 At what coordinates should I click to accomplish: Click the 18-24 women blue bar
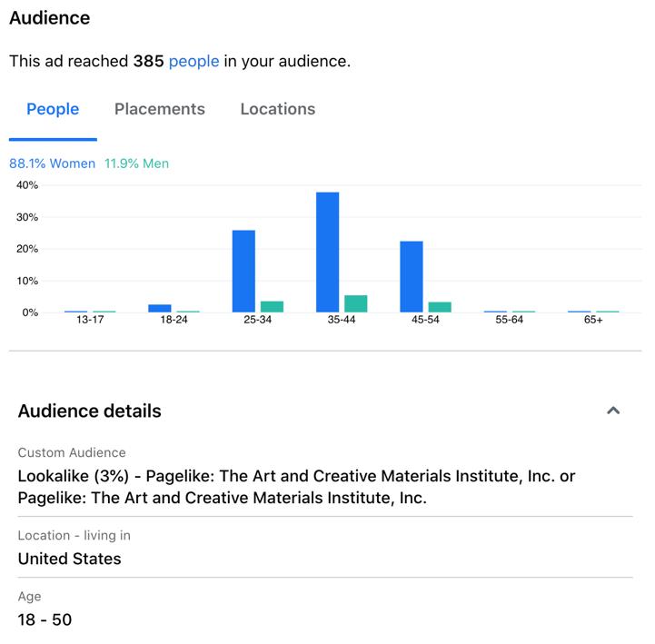tap(160, 308)
